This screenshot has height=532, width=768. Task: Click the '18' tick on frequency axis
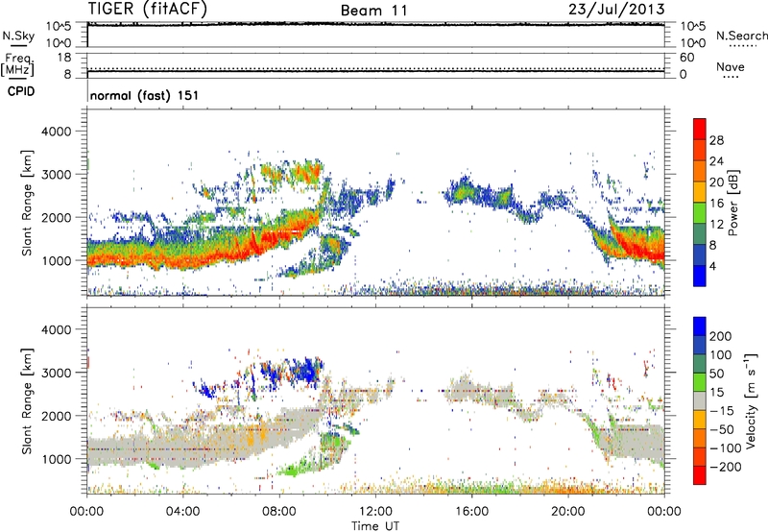coord(64,58)
